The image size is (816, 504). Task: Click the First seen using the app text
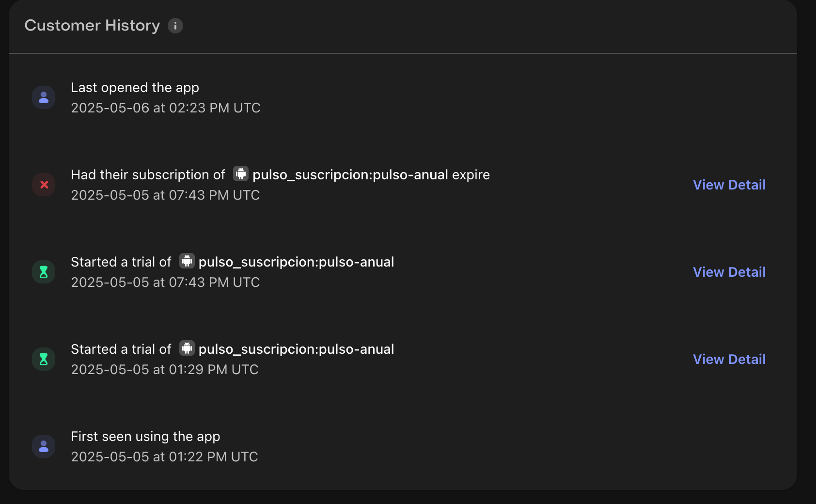click(145, 437)
